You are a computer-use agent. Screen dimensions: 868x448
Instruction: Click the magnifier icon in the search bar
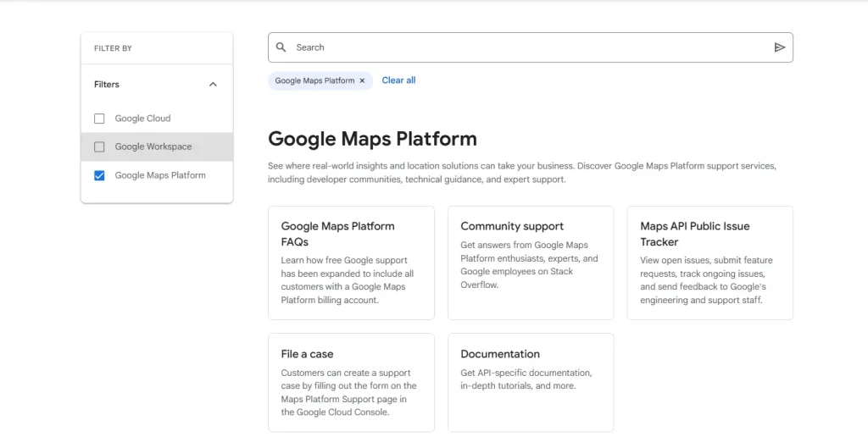point(281,47)
